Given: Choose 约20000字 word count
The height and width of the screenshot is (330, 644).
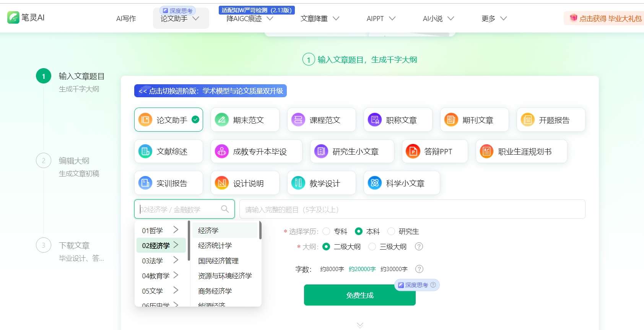Looking at the screenshot, I should pos(362,269).
